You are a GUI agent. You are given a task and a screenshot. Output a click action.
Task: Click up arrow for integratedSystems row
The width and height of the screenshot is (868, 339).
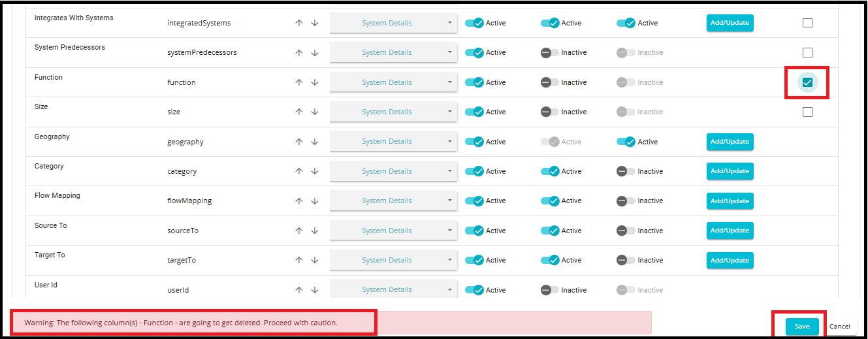click(299, 23)
